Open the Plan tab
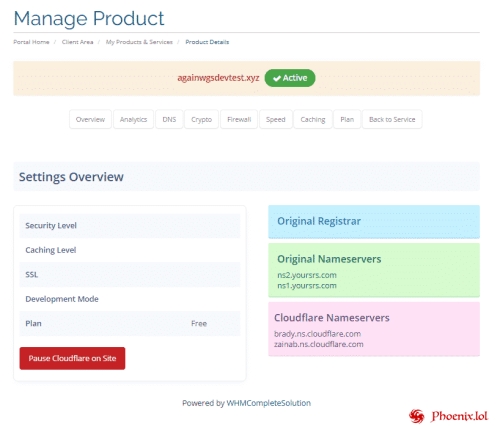Viewport: 500px width, 426px height. 347,119
